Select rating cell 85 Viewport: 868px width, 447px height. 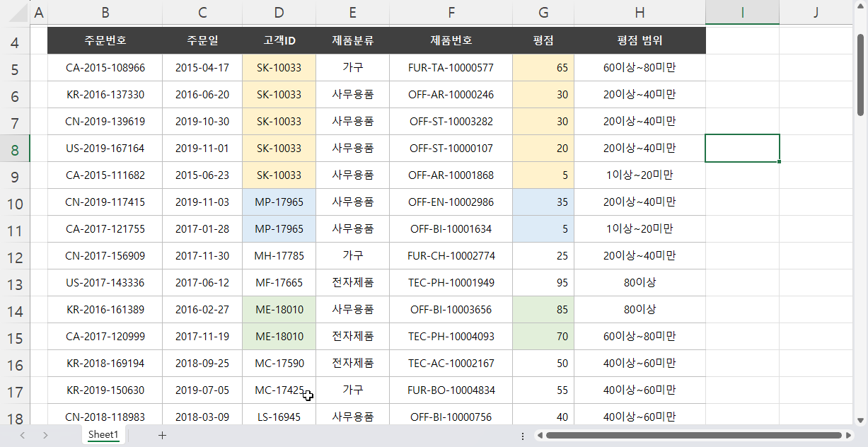pos(543,310)
